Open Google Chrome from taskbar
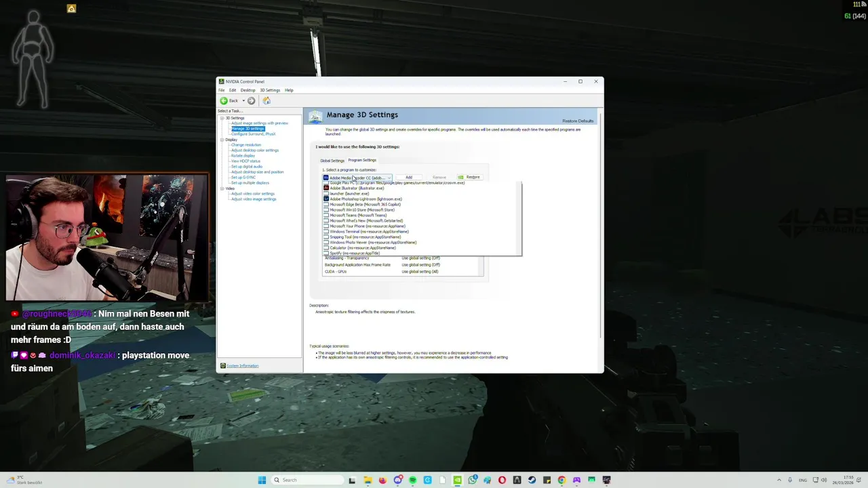 [x=561, y=480]
